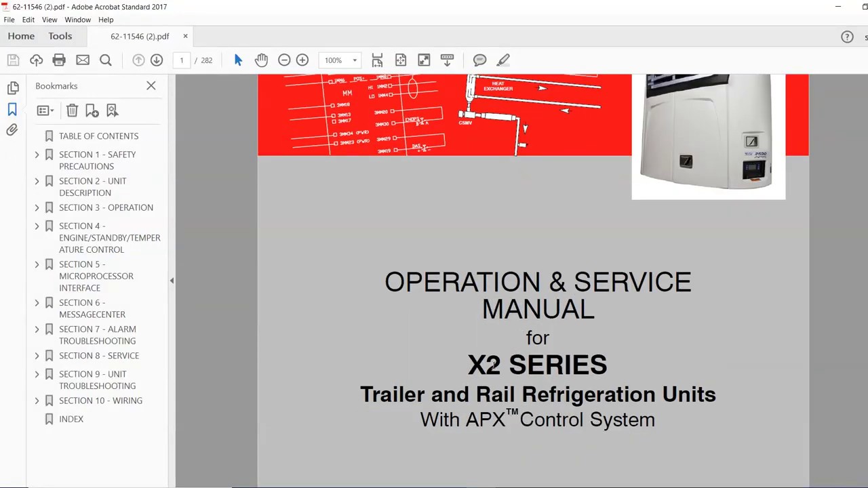
Task: Zoom out with minus icon
Action: click(x=284, y=60)
